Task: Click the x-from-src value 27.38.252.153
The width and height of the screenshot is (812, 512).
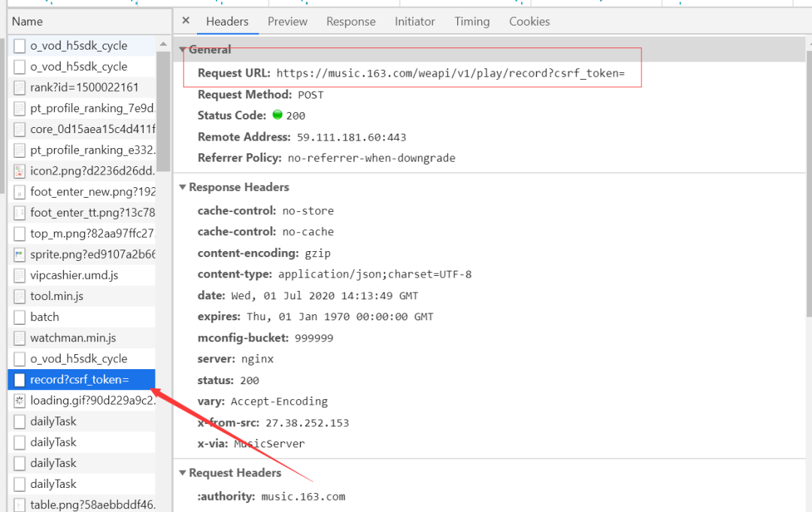Action: point(307,423)
